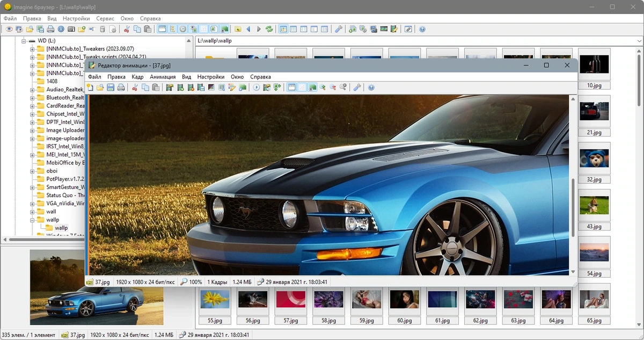Play the animation in editor toolbar

pos(256,87)
